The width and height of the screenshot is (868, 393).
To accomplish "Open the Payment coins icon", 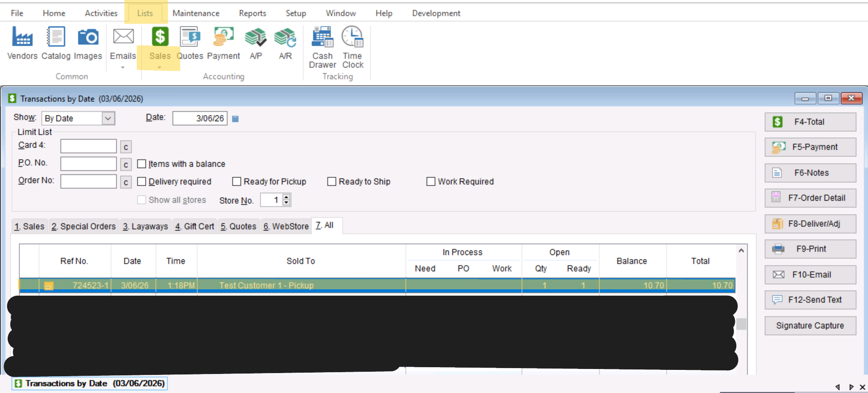I will 223,37.
